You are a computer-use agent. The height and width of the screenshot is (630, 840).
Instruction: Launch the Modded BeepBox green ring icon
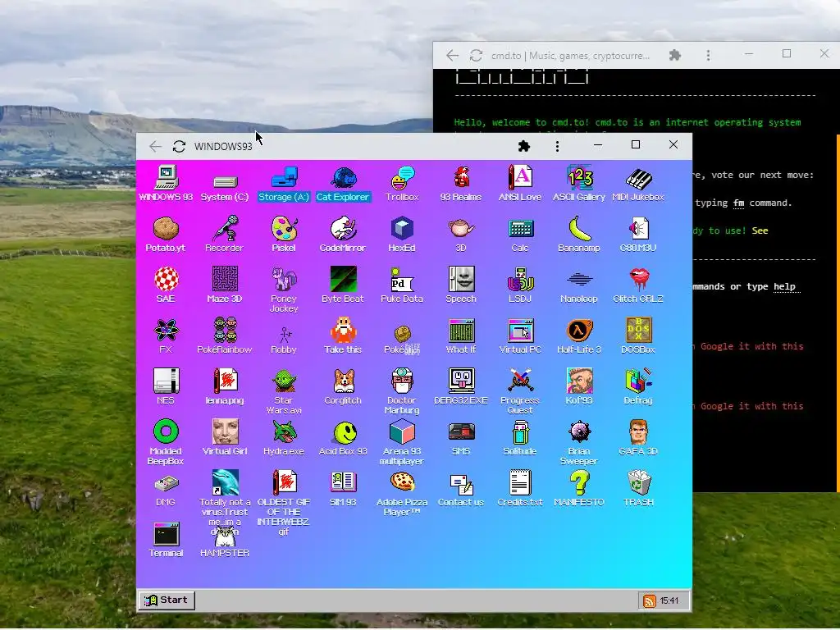click(x=166, y=431)
